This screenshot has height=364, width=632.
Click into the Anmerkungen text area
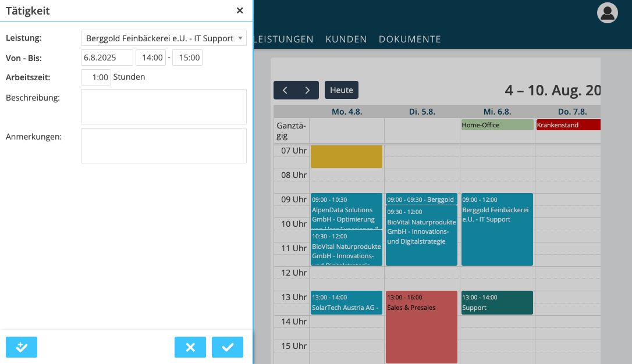click(164, 145)
